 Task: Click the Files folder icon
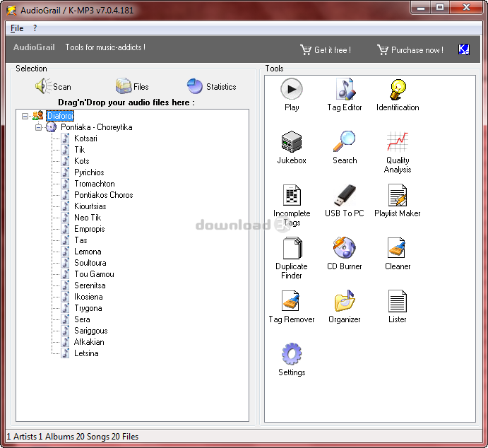124,86
